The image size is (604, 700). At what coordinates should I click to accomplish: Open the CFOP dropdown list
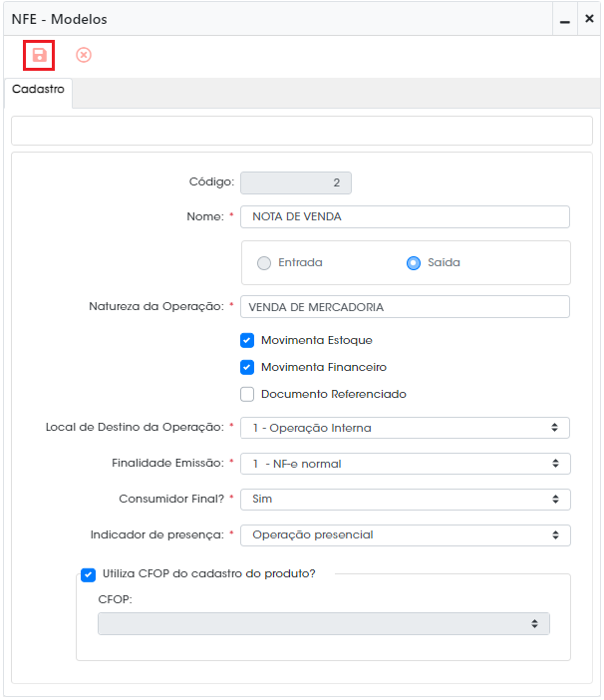click(324, 623)
